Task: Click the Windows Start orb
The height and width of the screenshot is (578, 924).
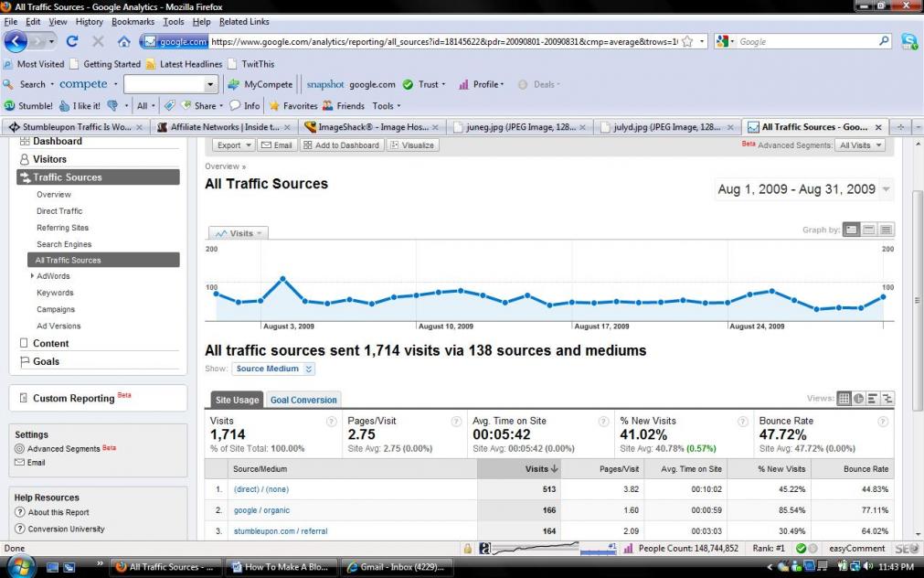Action: point(21,567)
